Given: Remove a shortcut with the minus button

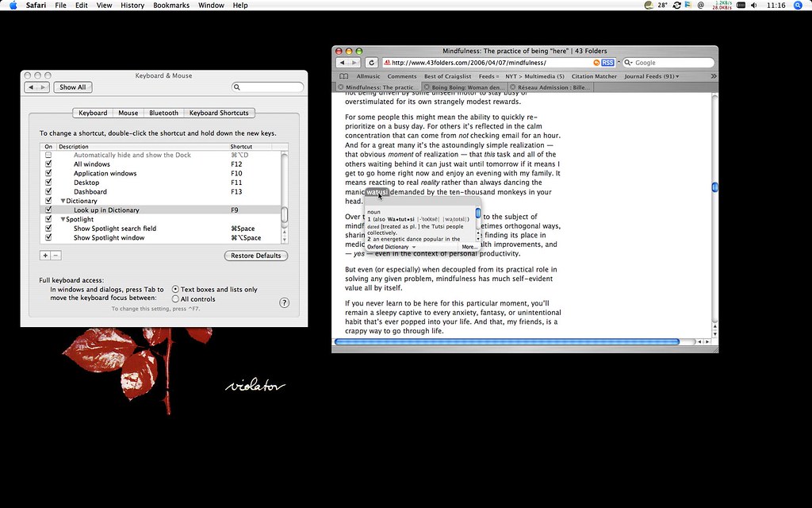Looking at the screenshot, I should 56,256.
